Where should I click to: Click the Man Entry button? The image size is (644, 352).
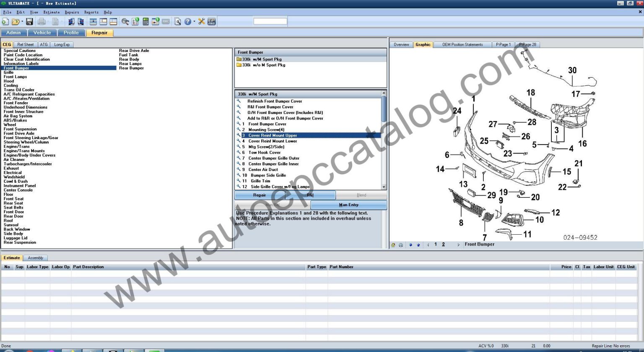(x=348, y=205)
